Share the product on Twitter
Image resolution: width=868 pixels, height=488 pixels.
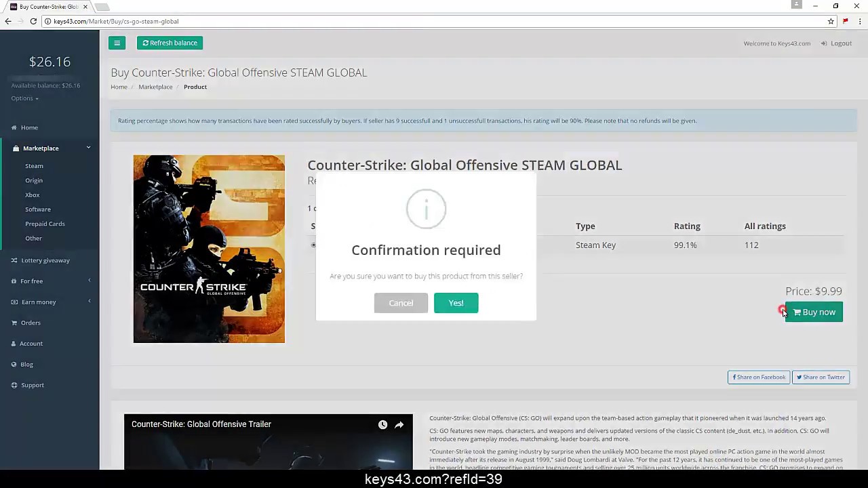pyautogui.click(x=821, y=377)
